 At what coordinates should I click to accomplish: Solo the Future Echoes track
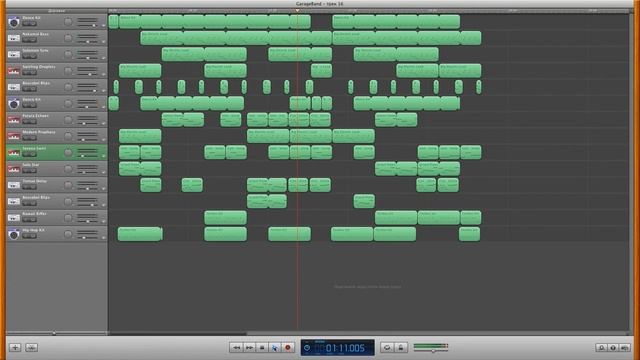tap(33, 122)
